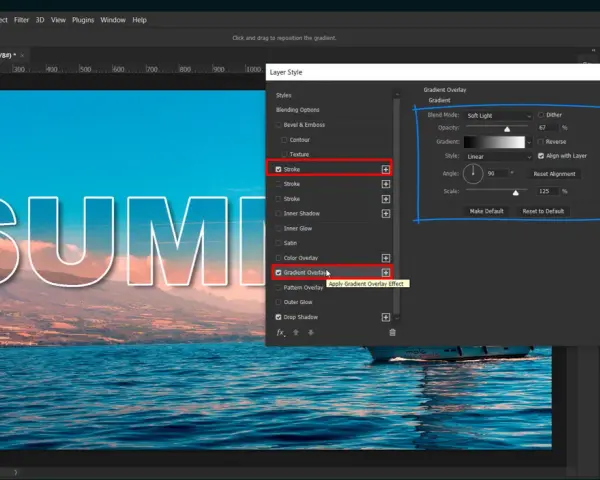This screenshot has height=480, width=600.
Task: Delete effect using the trash icon
Action: click(x=392, y=332)
